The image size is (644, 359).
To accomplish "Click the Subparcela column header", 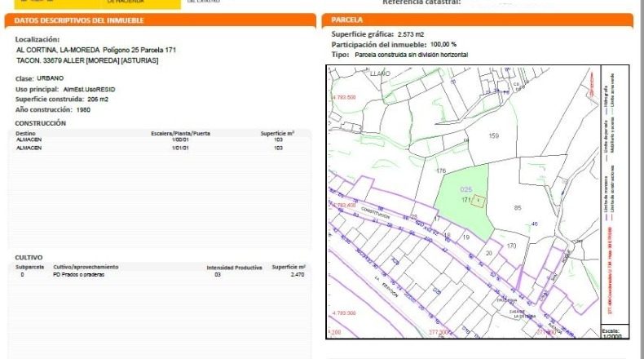I will click(29, 268).
